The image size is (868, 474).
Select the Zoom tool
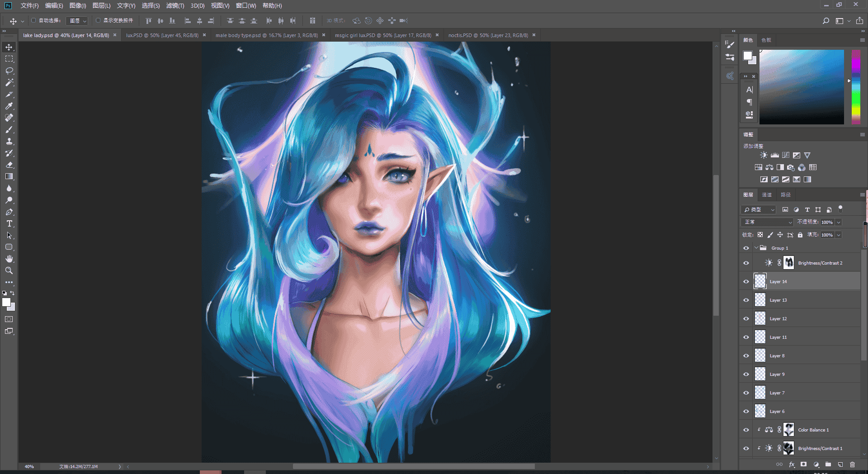pos(9,270)
